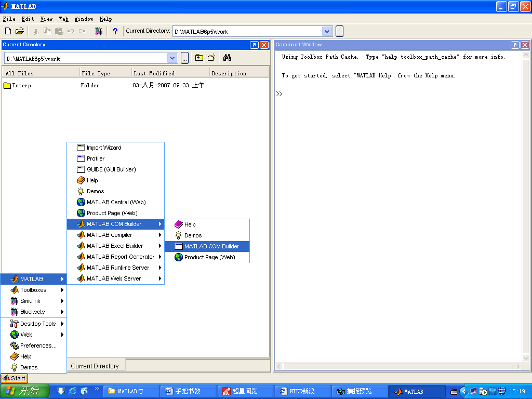Open Demos at the bottom of Start menu

34,367
